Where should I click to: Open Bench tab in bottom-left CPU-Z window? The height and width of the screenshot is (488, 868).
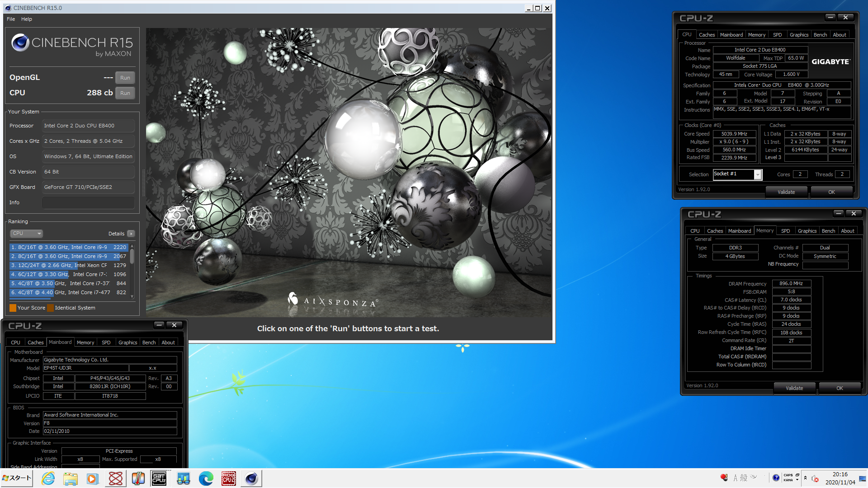pyautogui.click(x=149, y=343)
